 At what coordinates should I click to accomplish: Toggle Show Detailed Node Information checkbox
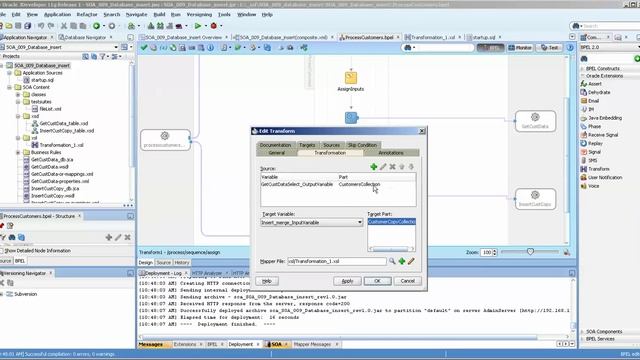point(2,251)
